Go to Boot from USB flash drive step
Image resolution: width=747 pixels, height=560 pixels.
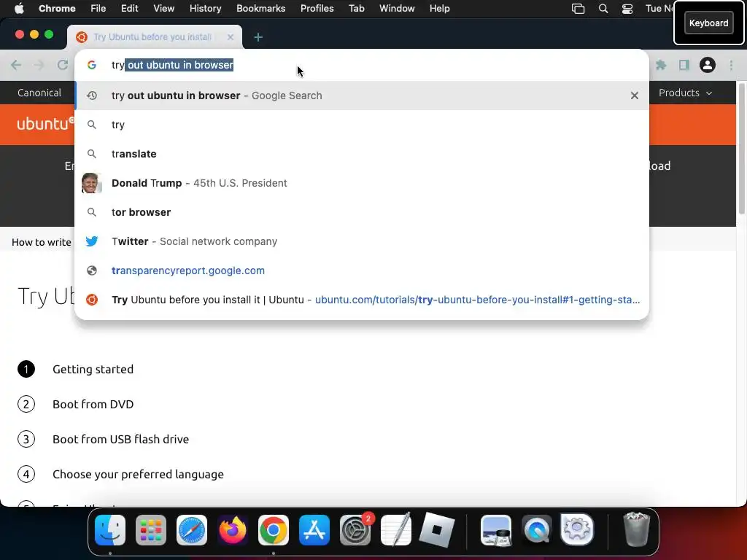pos(120,439)
